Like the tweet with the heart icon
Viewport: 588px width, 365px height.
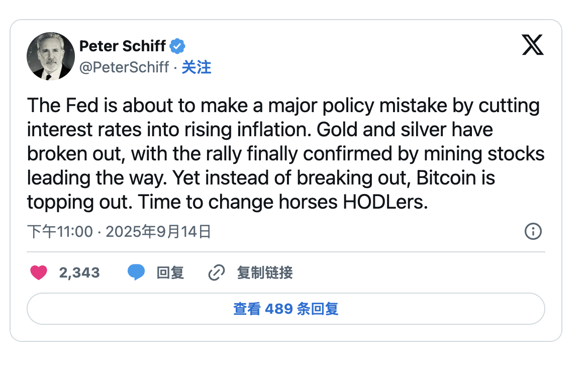(x=39, y=273)
